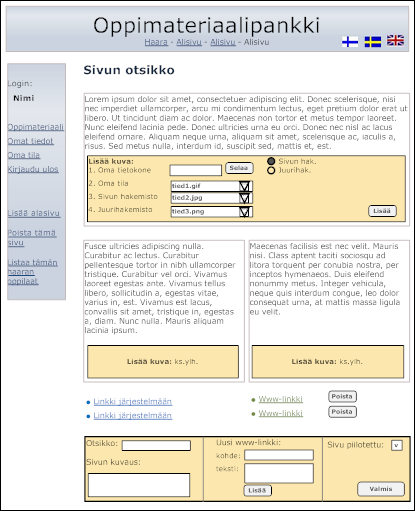Image resolution: width=415 pixels, height=511 pixels.
Task: Click Lisää kuva box under the Fusce ultricies text
Action: point(163,362)
